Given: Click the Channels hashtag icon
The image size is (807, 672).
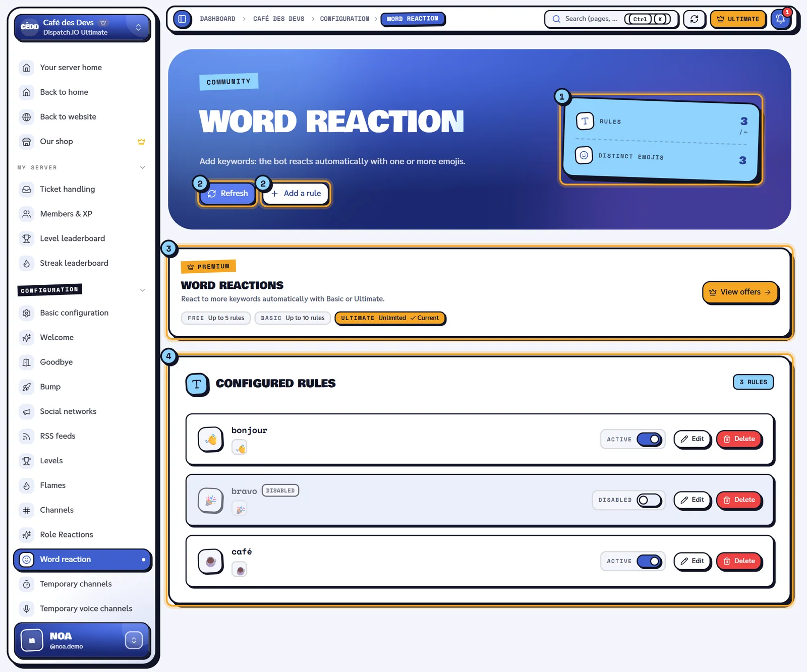Looking at the screenshot, I should click(27, 510).
